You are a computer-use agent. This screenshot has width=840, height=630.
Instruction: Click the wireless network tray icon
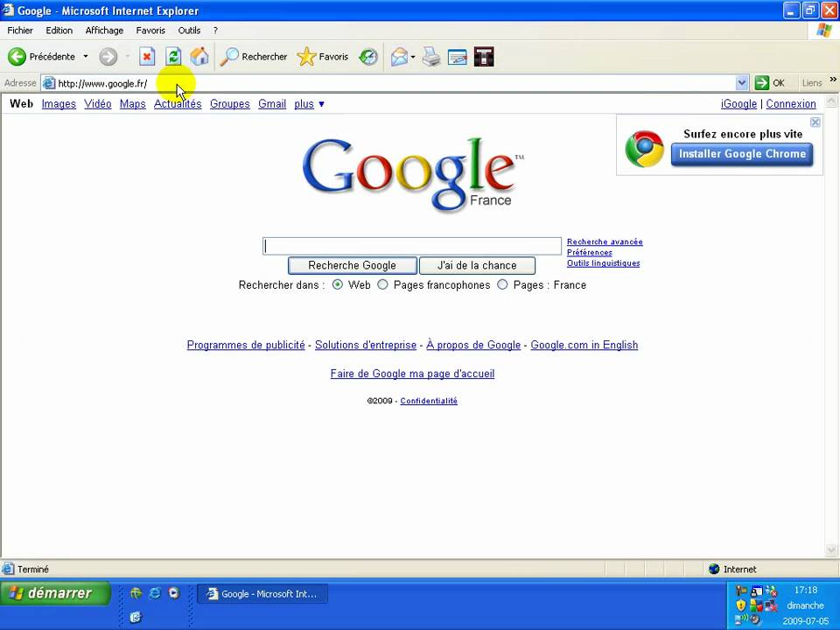point(741,619)
